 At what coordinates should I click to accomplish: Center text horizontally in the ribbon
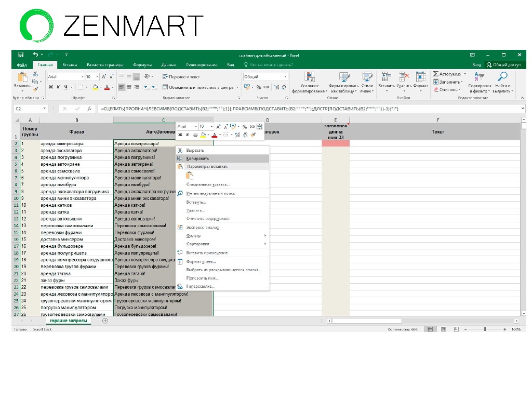pos(129,87)
